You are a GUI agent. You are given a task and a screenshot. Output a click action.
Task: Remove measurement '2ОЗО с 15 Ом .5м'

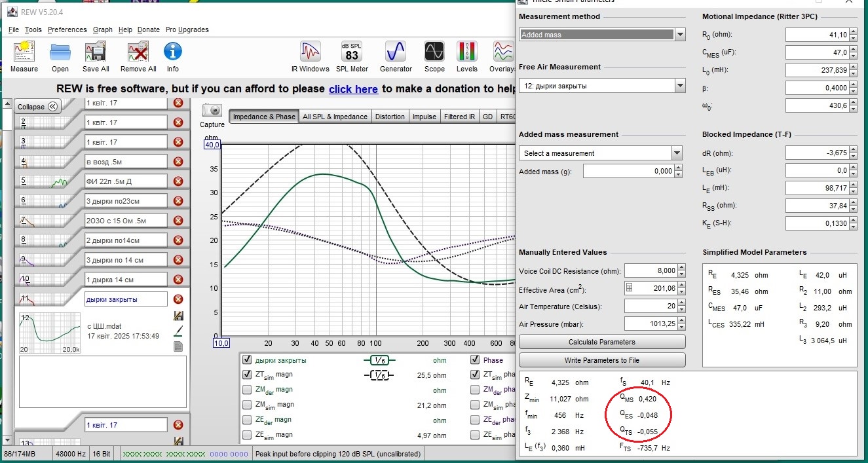(178, 220)
